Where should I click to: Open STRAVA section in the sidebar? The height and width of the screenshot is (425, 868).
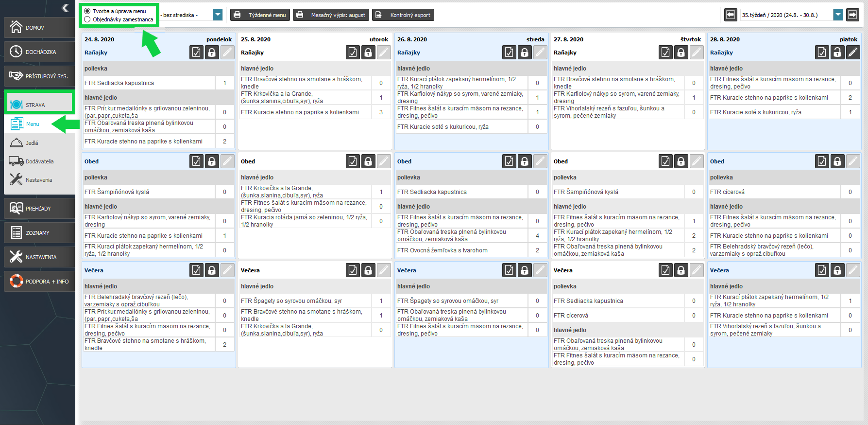click(39, 104)
